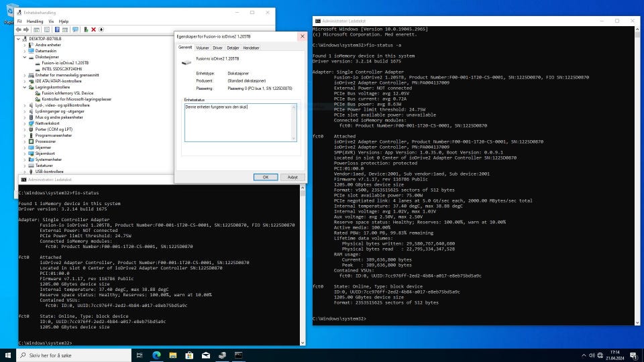Open the Mail app on the taskbar
This screenshot has width=644, height=362.
coord(206,355)
